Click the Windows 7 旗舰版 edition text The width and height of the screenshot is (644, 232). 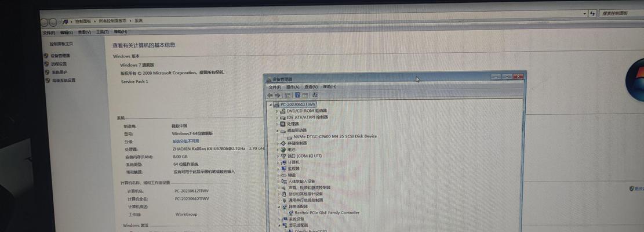(x=137, y=65)
